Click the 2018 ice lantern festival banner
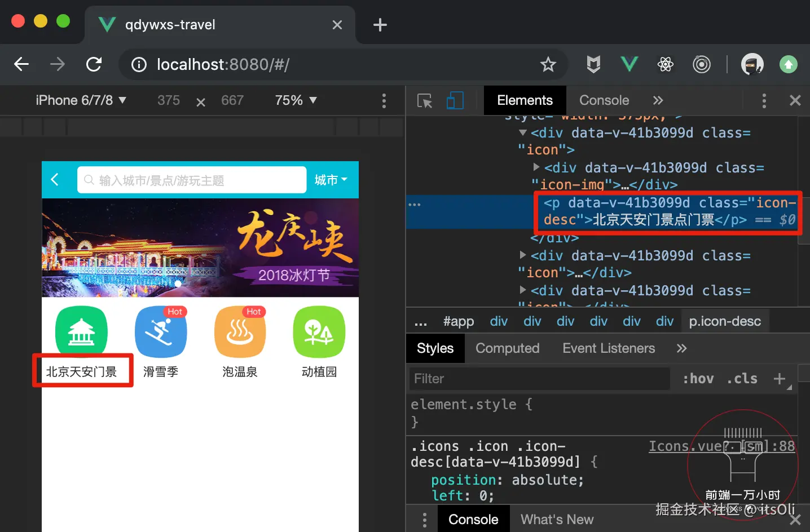This screenshot has height=532, width=810. click(x=200, y=248)
